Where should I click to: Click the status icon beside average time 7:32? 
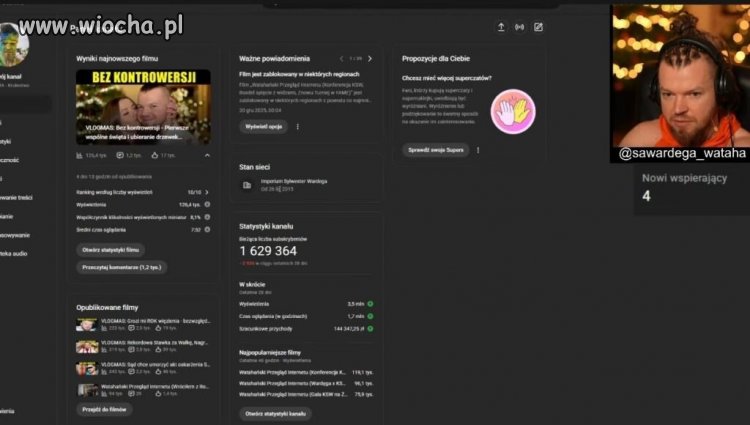208,229
